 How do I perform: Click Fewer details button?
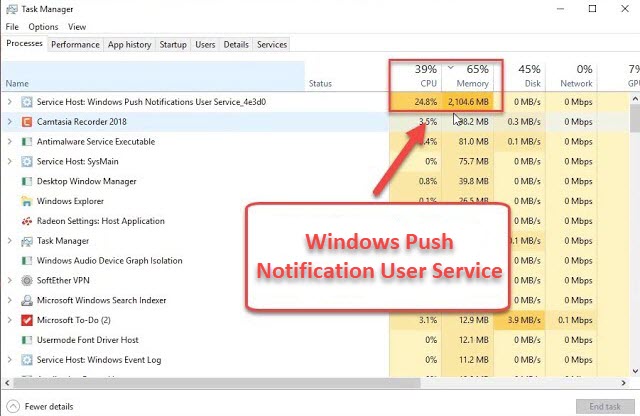(40, 407)
